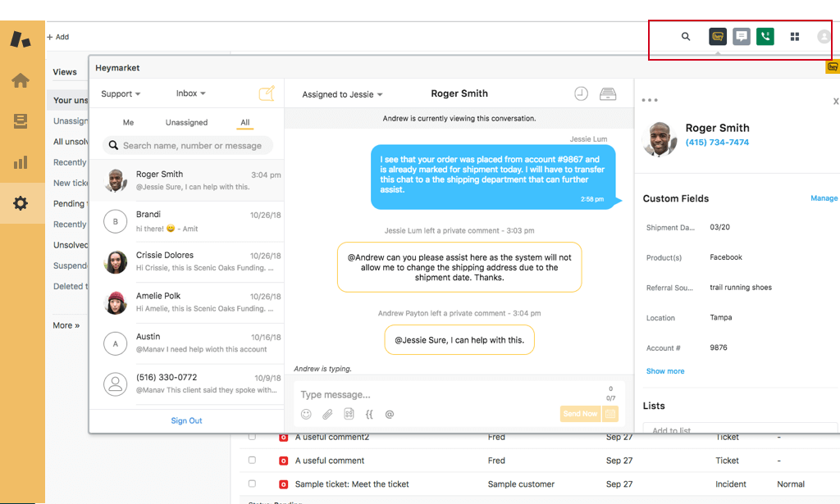Check the box for 'A useful comment2' ticket
The image size is (840, 504).
252,438
